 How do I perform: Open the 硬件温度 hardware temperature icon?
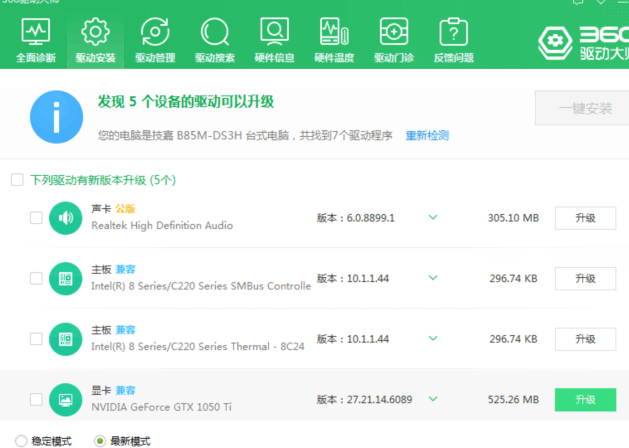[x=334, y=31]
